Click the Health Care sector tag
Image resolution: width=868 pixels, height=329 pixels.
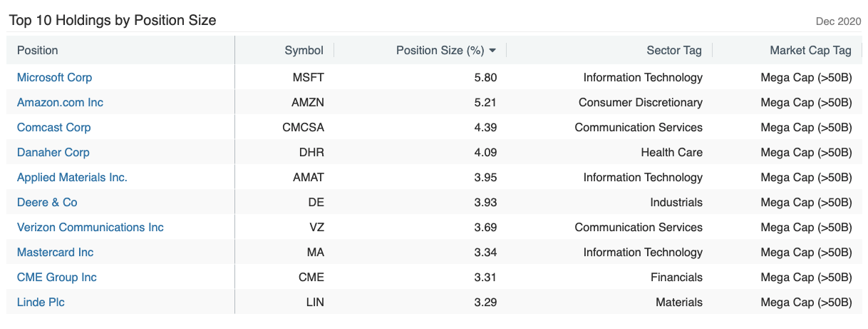coord(671,152)
